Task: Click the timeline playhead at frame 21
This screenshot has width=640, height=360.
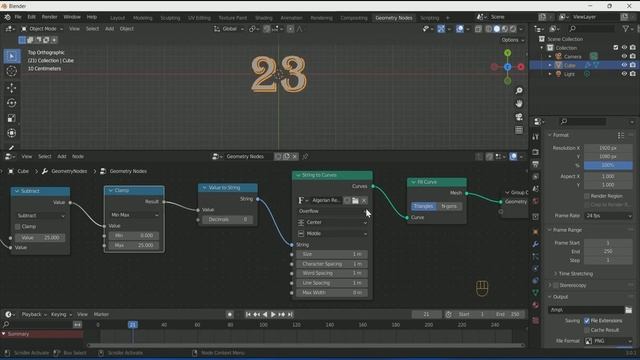Action: (x=133, y=325)
